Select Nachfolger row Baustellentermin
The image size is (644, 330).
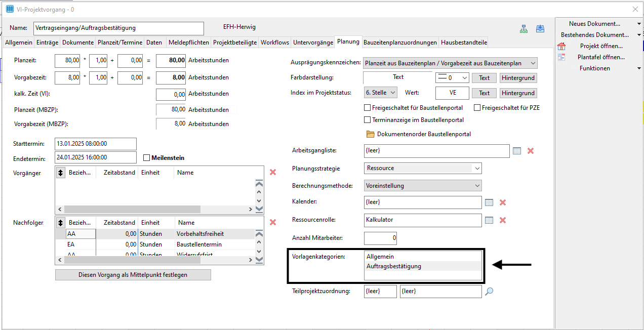[155, 244]
